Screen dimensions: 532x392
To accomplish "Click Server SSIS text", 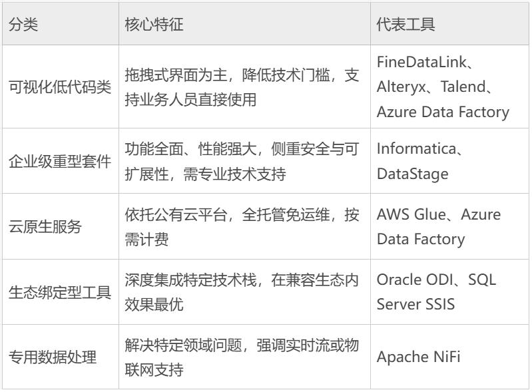I will [x=415, y=304].
